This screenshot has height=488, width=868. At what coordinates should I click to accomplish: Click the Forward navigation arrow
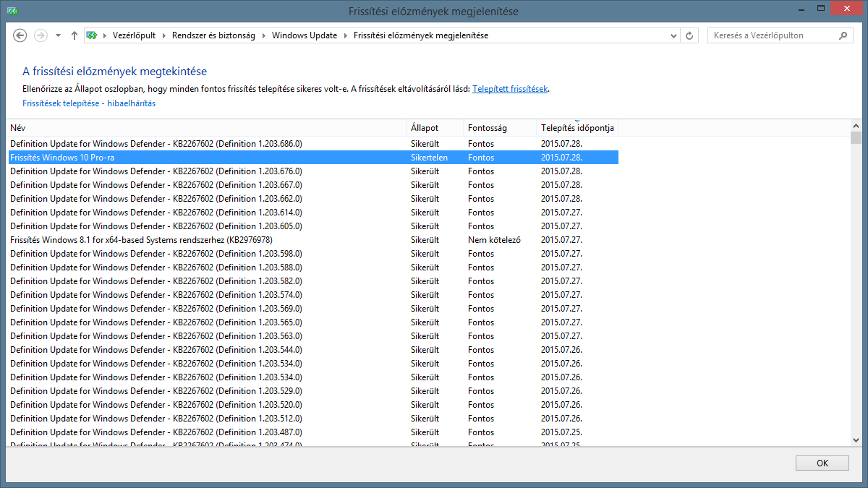41,35
